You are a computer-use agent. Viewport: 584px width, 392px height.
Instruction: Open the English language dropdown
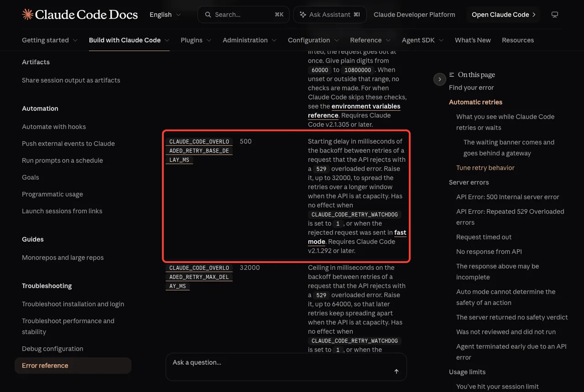(x=165, y=15)
